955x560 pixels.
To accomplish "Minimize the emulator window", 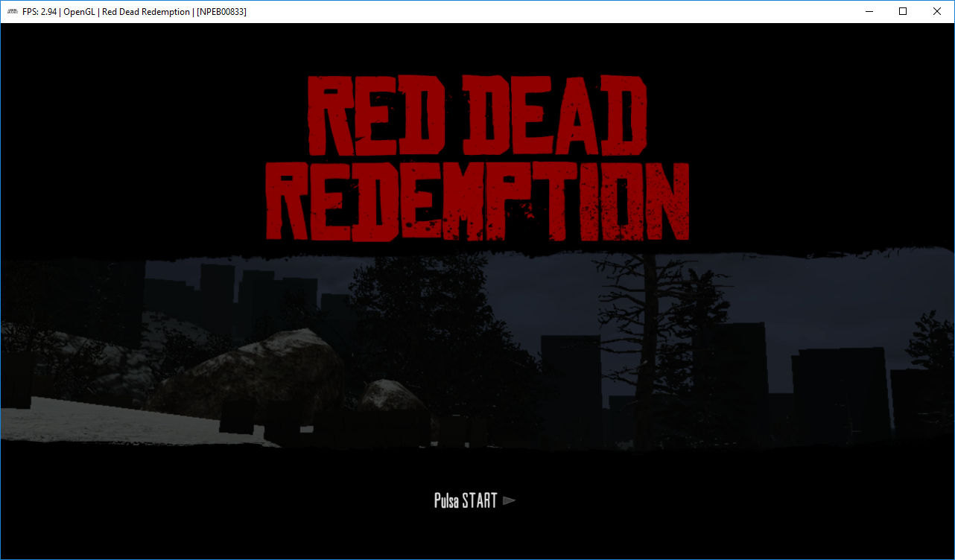I will tap(869, 11).
